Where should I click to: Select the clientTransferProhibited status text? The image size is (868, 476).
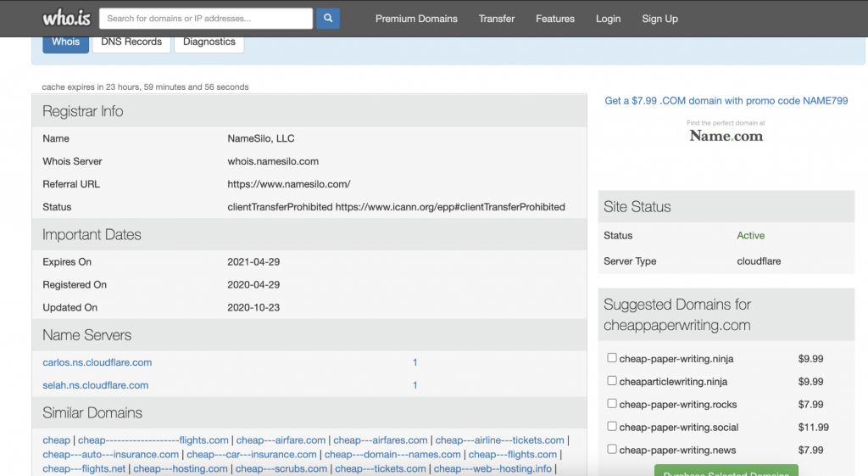(397, 207)
